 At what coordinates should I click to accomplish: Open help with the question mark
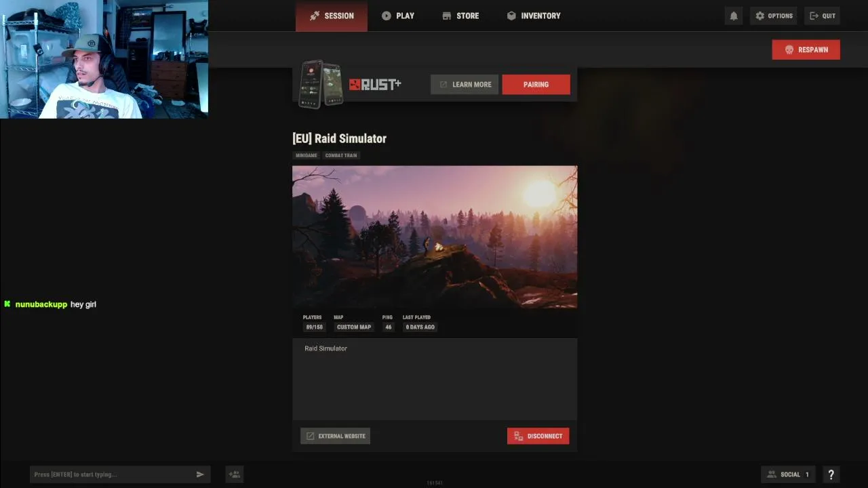(x=831, y=474)
